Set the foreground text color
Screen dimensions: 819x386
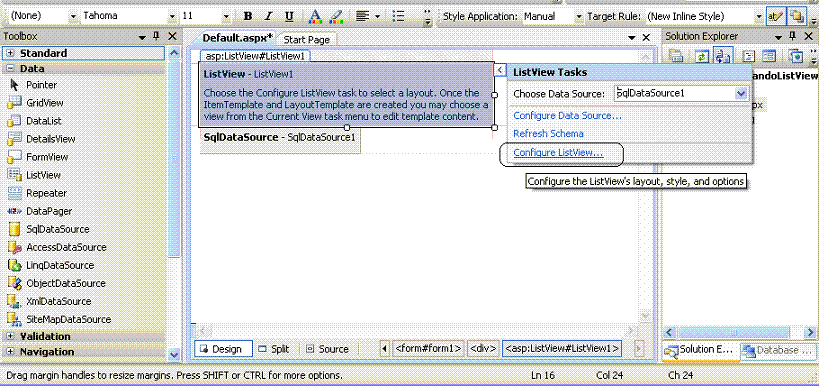click(x=315, y=16)
